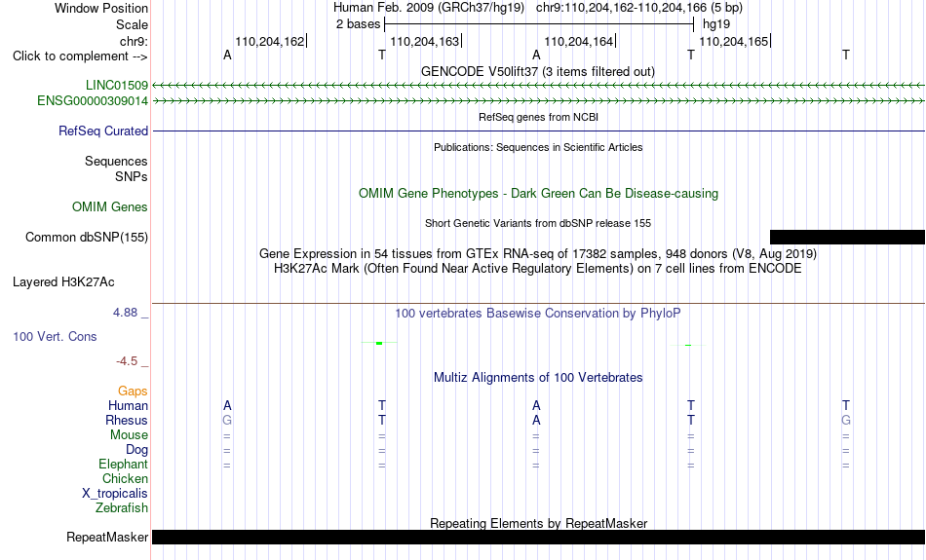Open the RefSeq Curated track label
Viewport: 926px width, 560px height.
103,131
